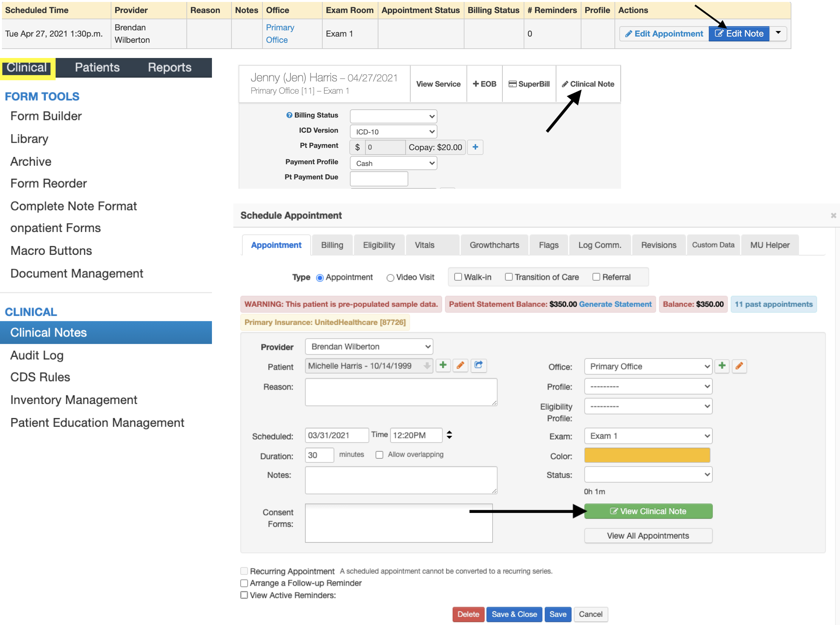Open the Exam dropdown showing Exam 1
840x625 pixels.
pos(648,436)
